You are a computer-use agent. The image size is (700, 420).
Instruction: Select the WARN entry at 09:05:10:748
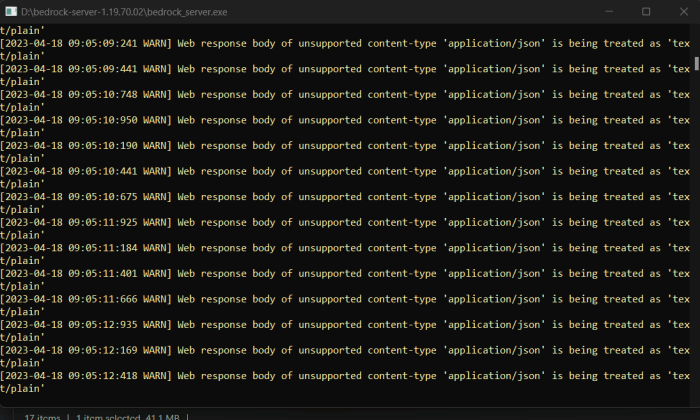345,100
